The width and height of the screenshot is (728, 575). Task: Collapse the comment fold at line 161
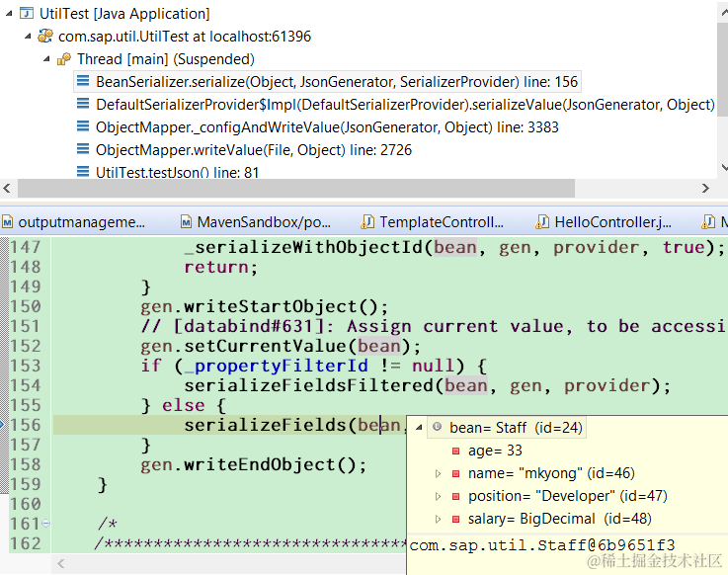tap(45, 524)
